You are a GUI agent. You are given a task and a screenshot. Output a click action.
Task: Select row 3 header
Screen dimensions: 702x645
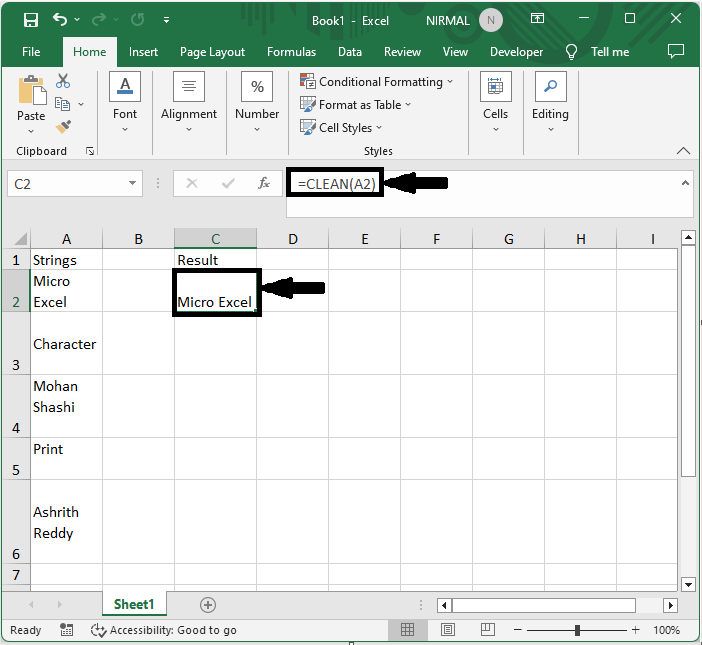pos(16,343)
